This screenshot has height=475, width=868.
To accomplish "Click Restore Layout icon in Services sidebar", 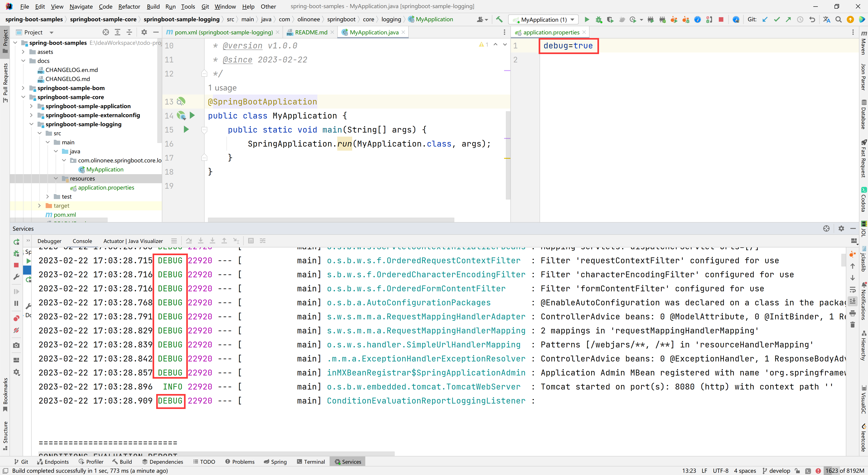I will tap(16, 360).
